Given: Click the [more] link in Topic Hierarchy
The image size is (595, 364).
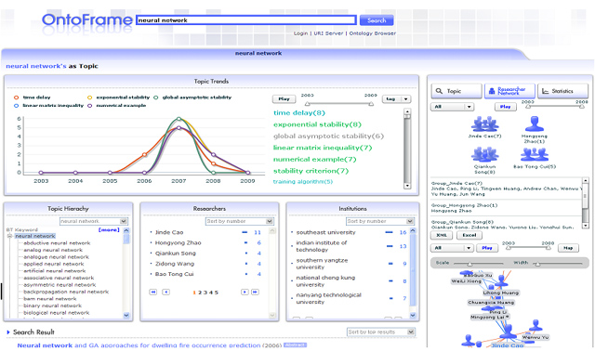Looking at the screenshot, I should (x=109, y=229).
